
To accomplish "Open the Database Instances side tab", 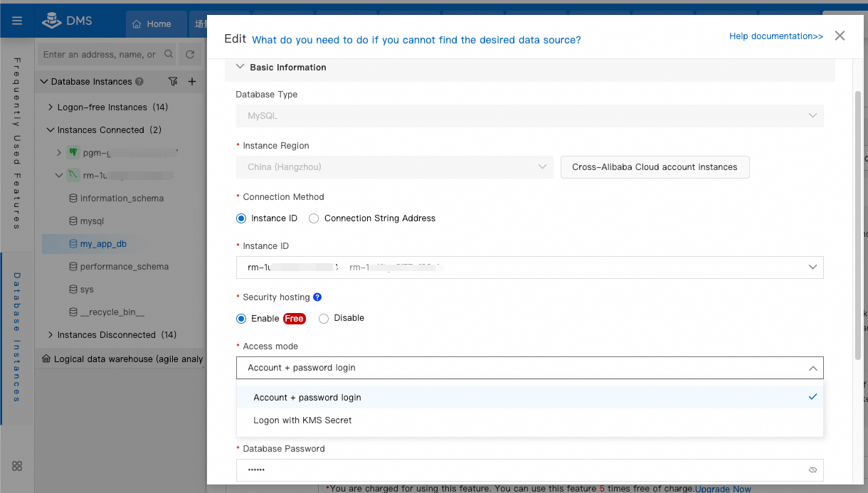I will [x=17, y=337].
